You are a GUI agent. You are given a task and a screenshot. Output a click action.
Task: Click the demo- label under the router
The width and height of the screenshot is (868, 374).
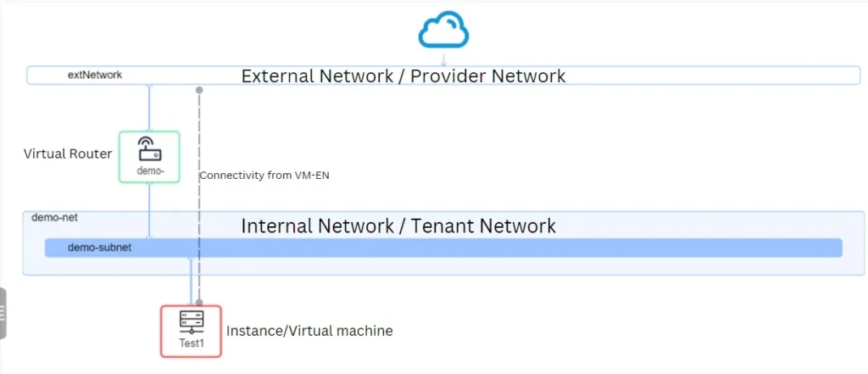149,170
